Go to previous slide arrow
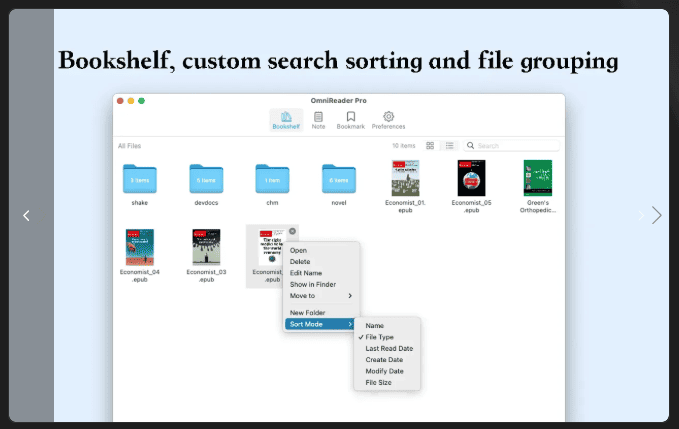679x429 pixels. (x=26, y=216)
